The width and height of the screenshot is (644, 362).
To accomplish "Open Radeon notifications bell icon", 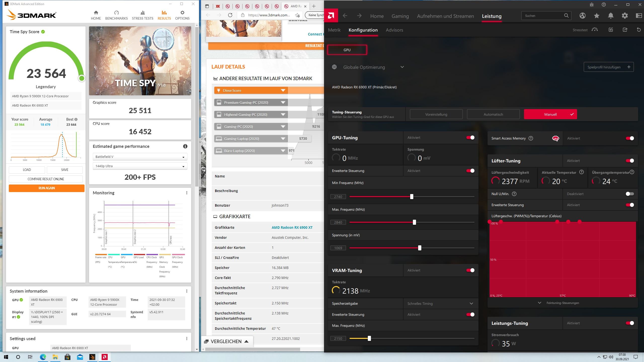I will point(611,16).
